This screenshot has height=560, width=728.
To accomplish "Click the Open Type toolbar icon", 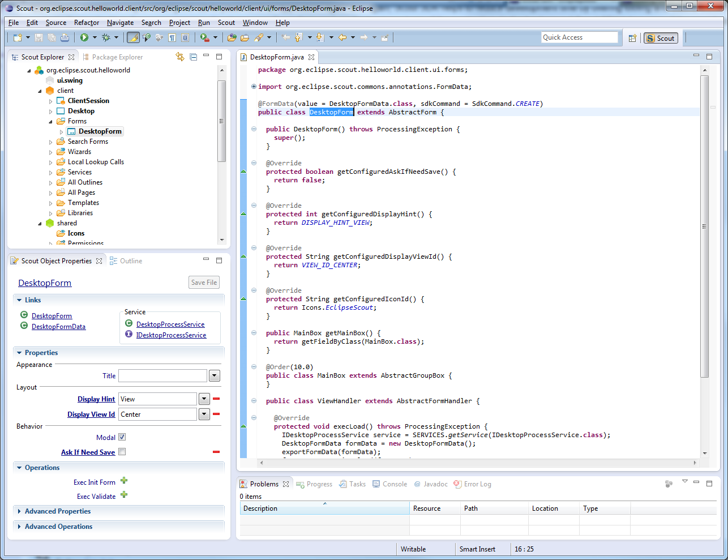I will [x=232, y=37].
